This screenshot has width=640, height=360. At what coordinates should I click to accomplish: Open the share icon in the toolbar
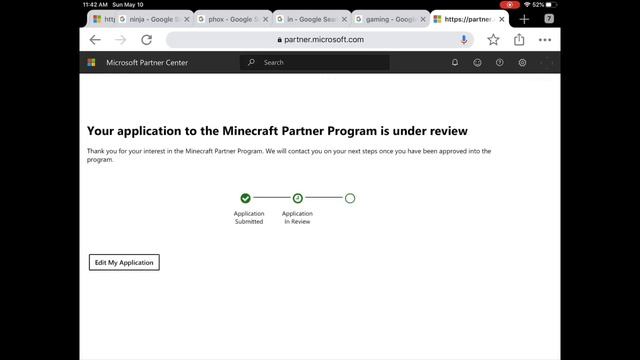(x=519, y=39)
